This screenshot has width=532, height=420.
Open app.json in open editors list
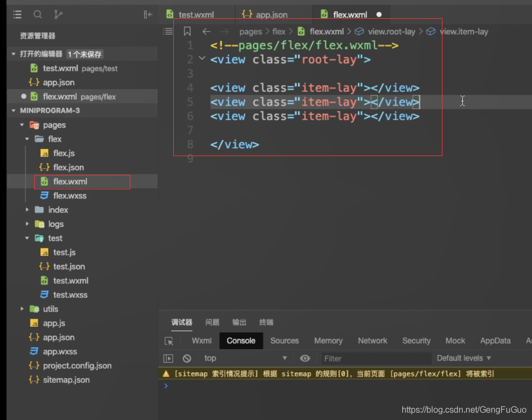pos(82,83)
